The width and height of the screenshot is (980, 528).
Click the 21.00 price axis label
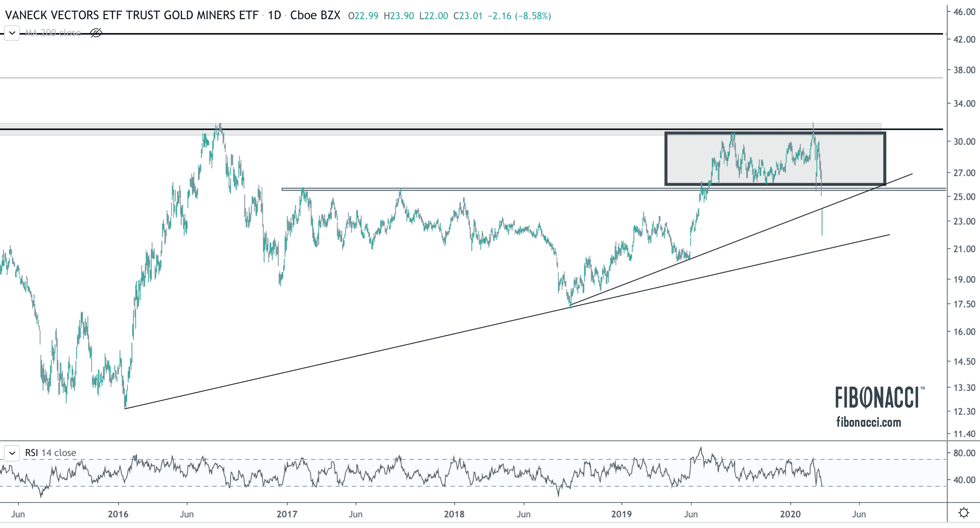[964, 249]
